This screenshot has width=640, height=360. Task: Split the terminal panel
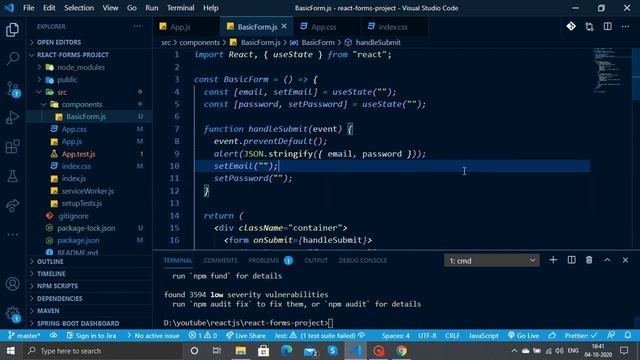(x=571, y=260)
